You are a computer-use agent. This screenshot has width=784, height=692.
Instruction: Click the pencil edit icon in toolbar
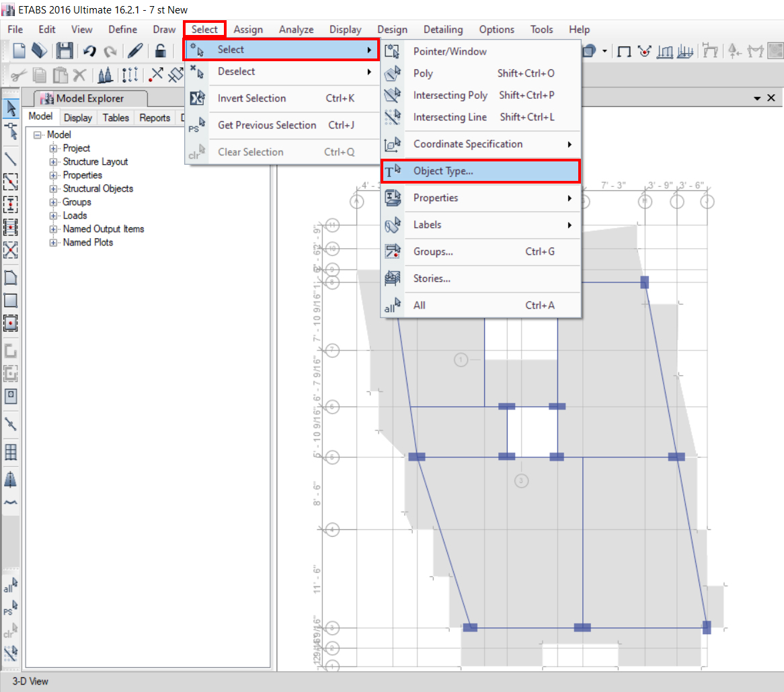pyautogui.click(x=135, y=51)
